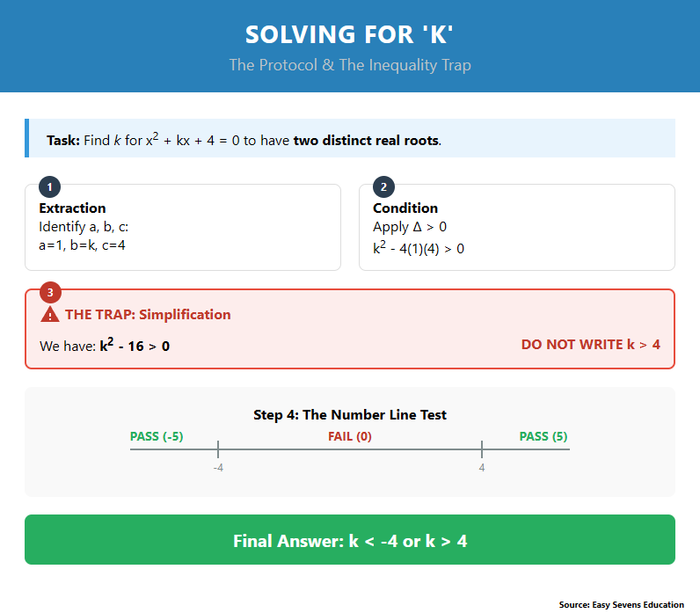Click the number line between -4 and 4
This screenshot has width=700, height=613.
pyautogui.click(x=350, y=449)
